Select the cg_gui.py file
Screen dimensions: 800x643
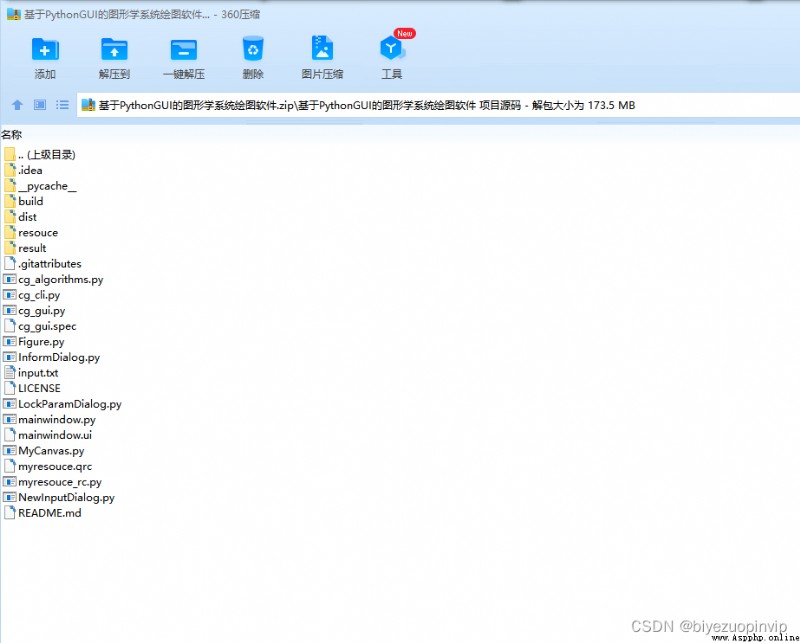point(34,311)
